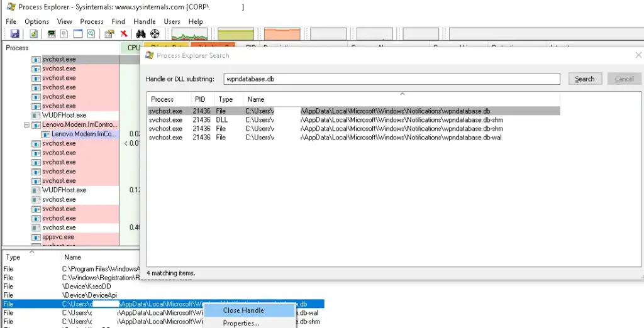Screen dimensions: 644x328
Task: Click the sppsvc.exe process icon
Action: (x=36, y=237)
